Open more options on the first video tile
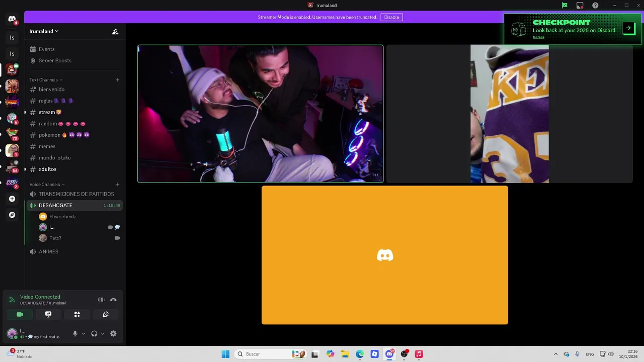Image resolution: width=644 pixels, height=362 pixels. pyautogui.click(x=375, y=175)
